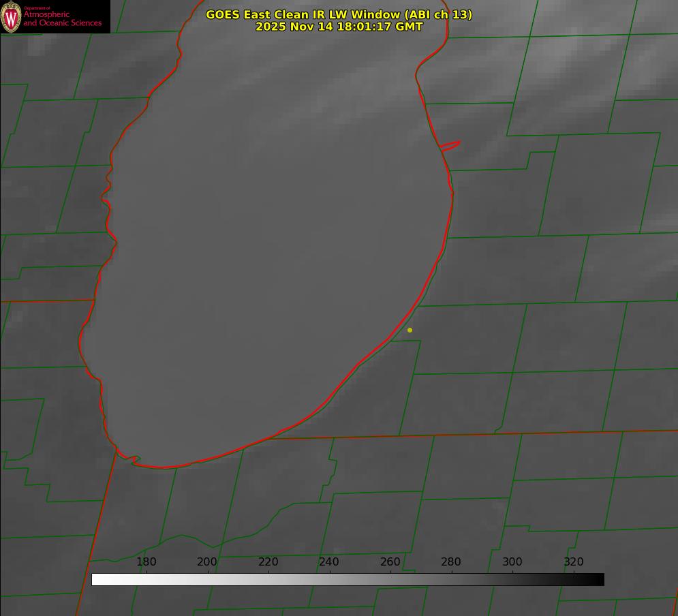678x616 pixels.
Task: Choose the 320 temperature scale label
Action: (573, 562)
